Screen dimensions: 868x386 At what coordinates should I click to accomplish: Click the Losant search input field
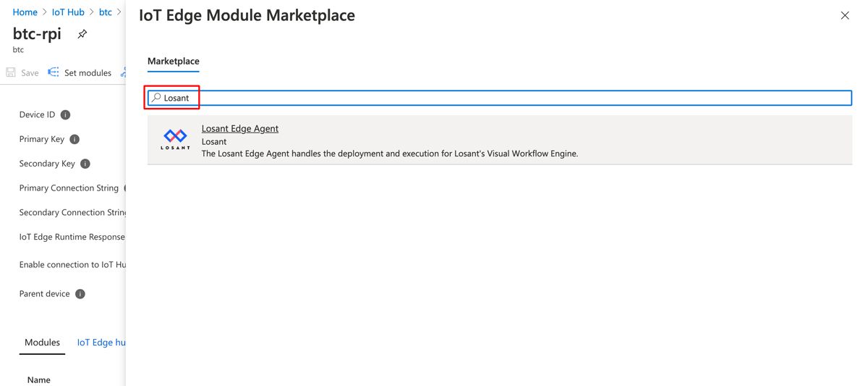coord(500,98)
